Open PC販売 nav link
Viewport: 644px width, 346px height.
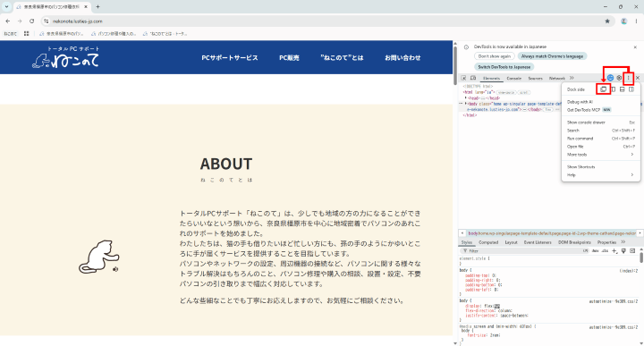pyautogui.click(x=289, y=58)
